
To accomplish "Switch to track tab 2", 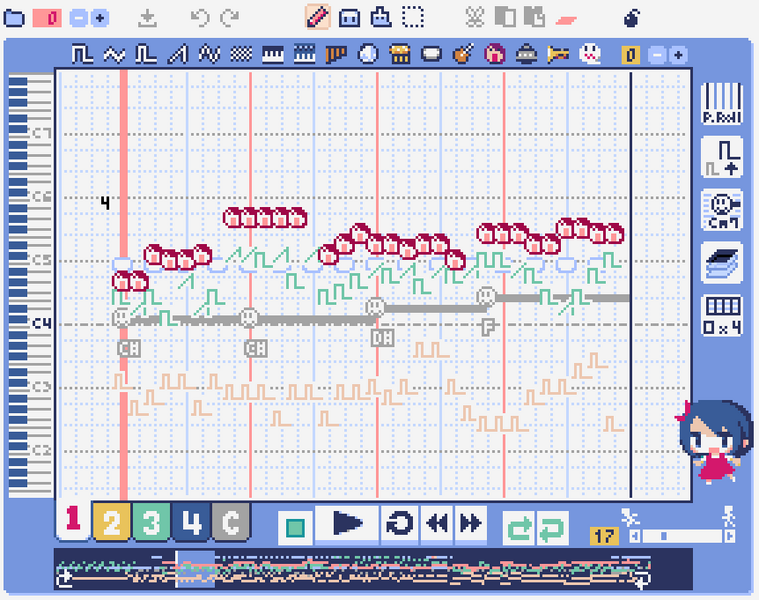I will coord(110,522).
